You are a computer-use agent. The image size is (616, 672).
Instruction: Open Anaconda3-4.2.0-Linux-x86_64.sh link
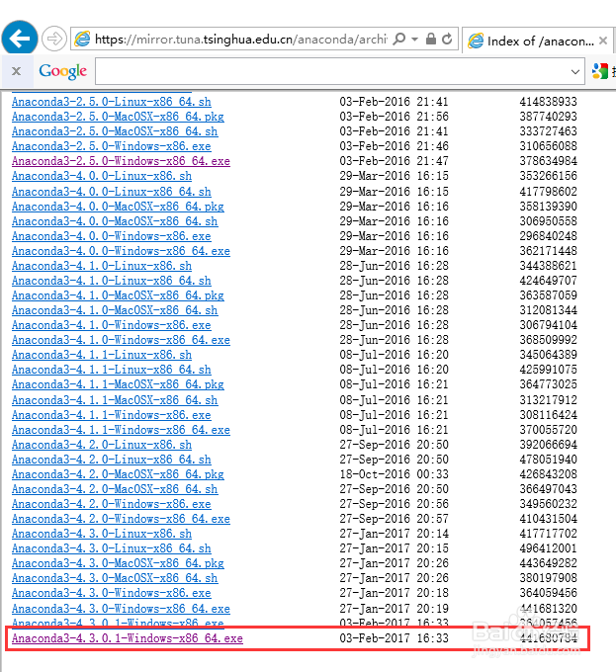pos(112,460)
